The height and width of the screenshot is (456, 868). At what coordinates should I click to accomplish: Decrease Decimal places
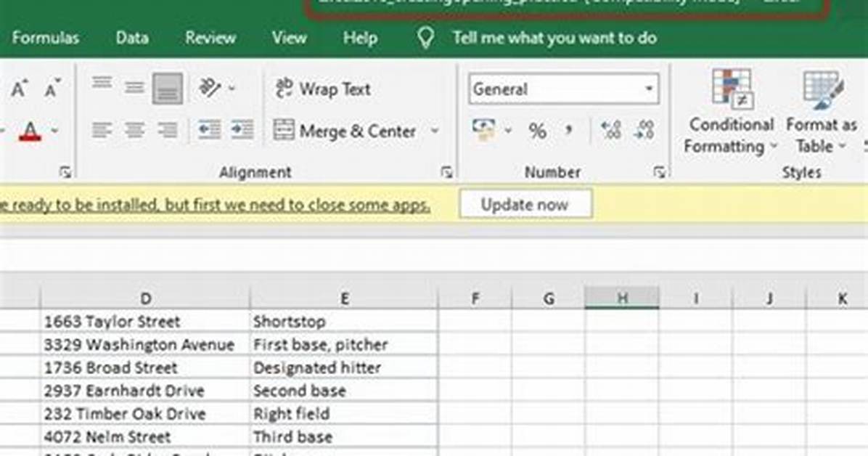pyautogui.click(x=644, y=131)
